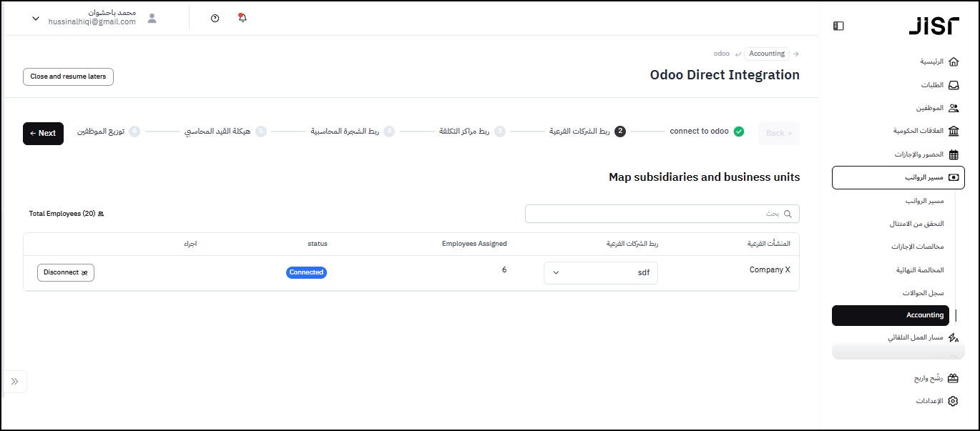
Task: Collapse sidebar using the panel toggle icon
Action: pos(838,26)
